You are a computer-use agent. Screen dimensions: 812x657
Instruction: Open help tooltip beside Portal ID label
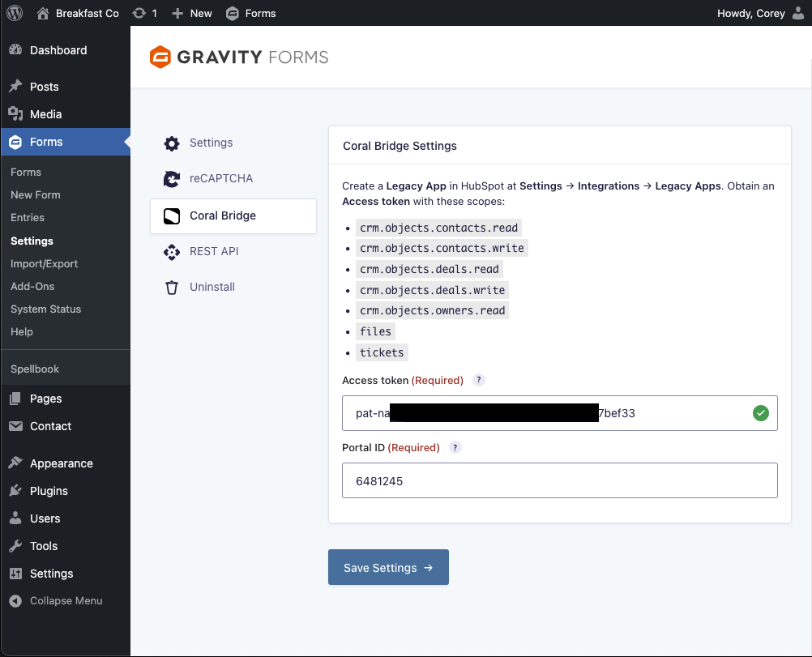pos(455,447)
